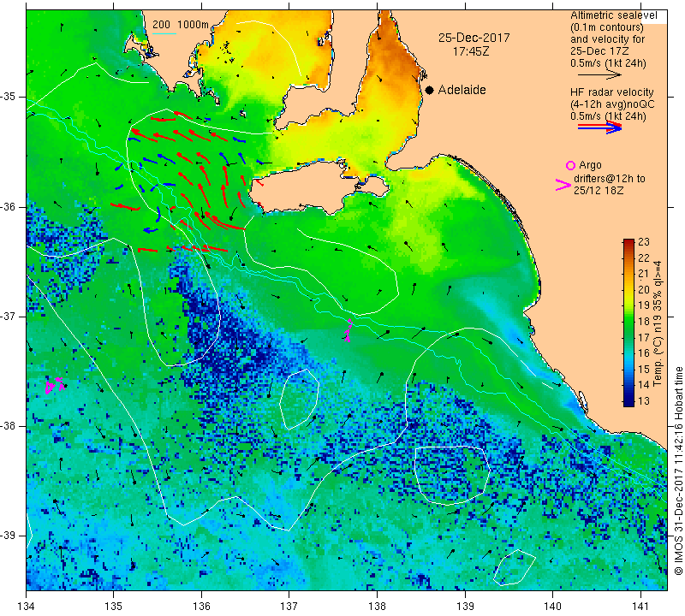Click the '-36' latitude axis label
The image size is (685, 616).
point(9,206)
